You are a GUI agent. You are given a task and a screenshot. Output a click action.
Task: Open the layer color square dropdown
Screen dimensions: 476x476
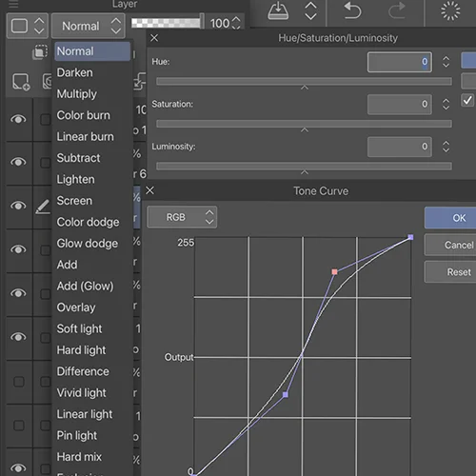[28, 26]
